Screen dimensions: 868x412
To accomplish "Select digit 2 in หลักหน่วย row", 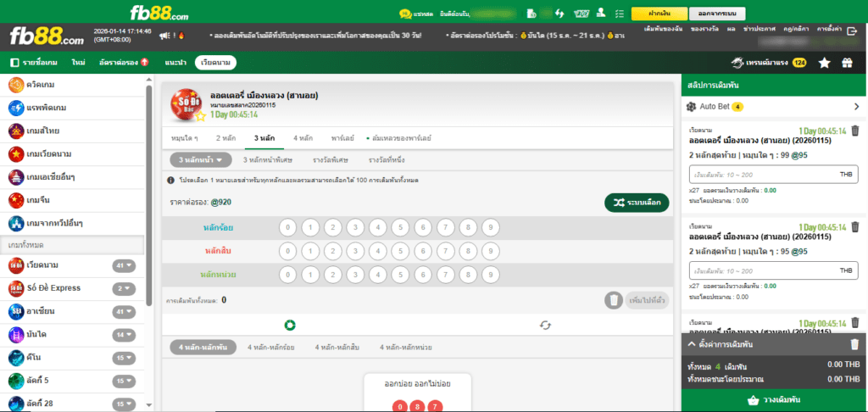I will [x=332, y=275].
